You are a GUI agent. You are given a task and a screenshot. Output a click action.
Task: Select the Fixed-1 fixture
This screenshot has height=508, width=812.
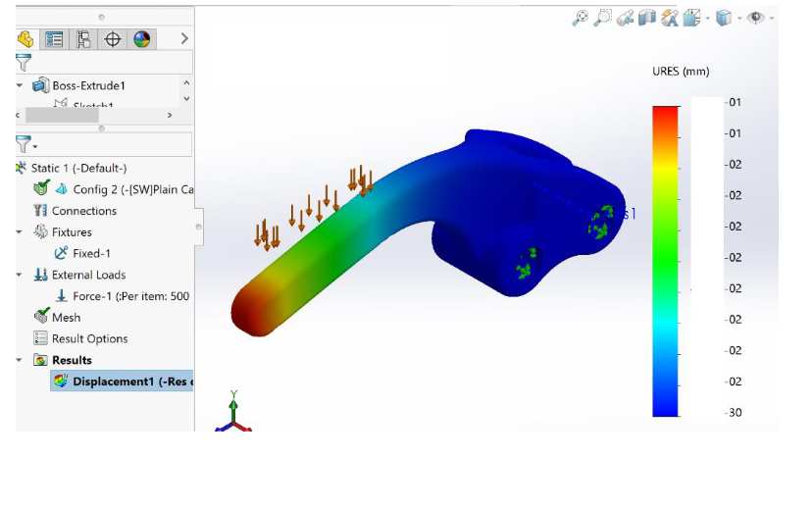click(91, 253)
